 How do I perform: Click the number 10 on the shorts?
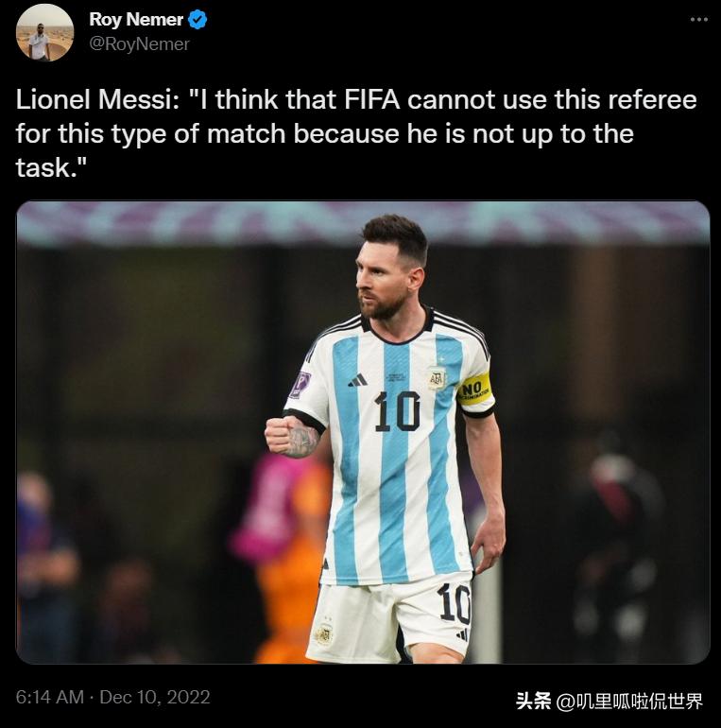point(455,603)
